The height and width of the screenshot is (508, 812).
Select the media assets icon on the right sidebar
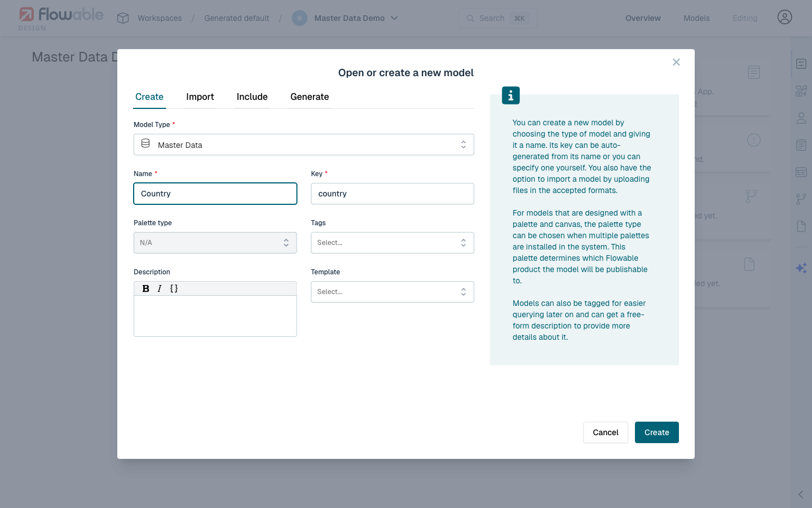[801, 90]
